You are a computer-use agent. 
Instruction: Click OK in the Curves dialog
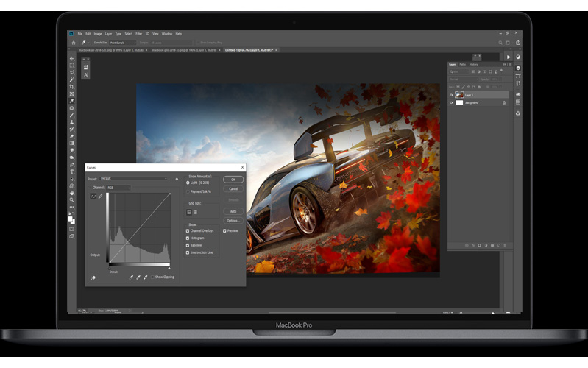click(x=233, y=180)
